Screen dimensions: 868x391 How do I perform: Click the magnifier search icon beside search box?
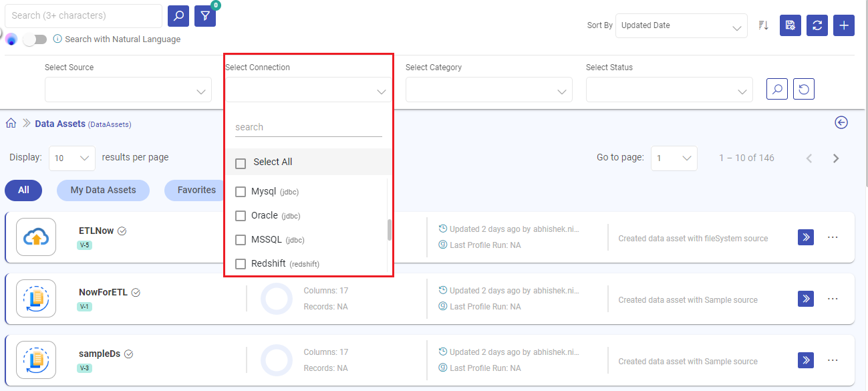point(178,15)
